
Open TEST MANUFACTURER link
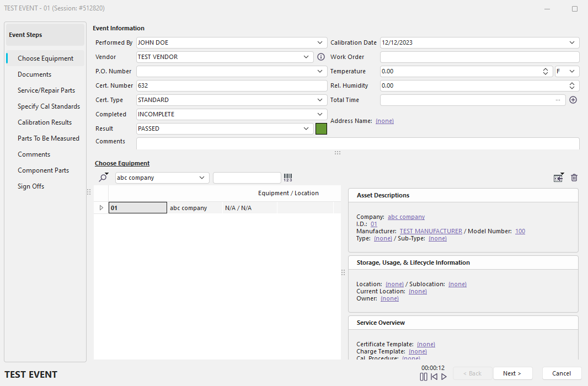coord(431,231)
